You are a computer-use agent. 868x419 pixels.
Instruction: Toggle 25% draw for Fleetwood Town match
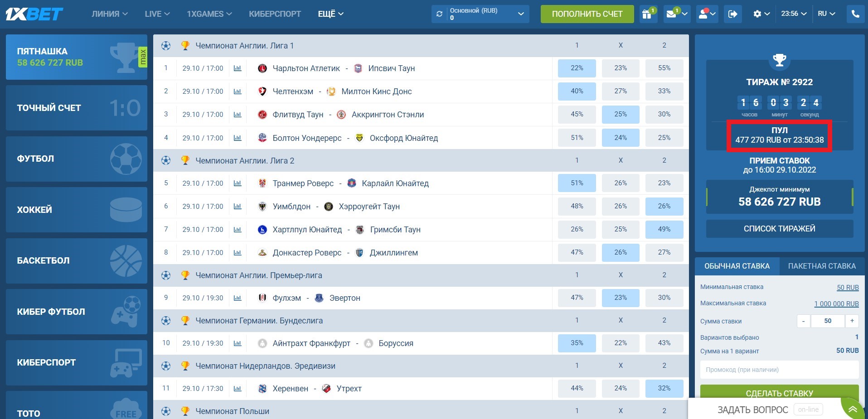point(621,115)
